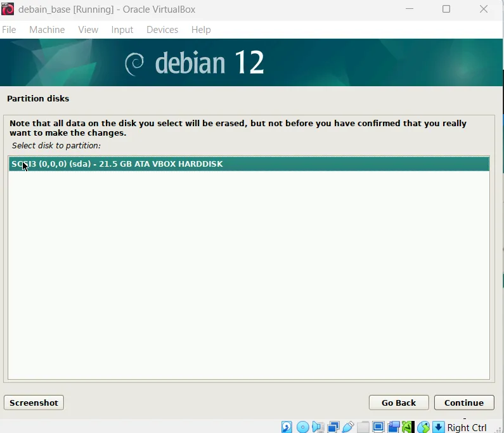Open the Help menu
Image resolution: width=504 pixels, height=433 pixels.
[201, 30]
